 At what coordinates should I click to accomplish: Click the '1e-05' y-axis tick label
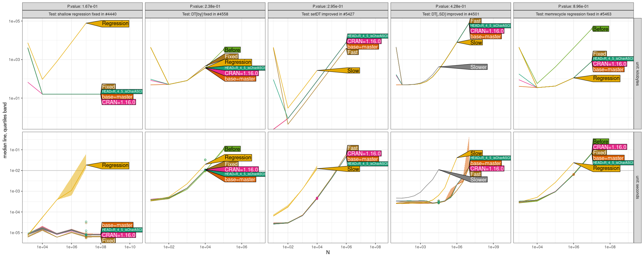click(15, 233)
